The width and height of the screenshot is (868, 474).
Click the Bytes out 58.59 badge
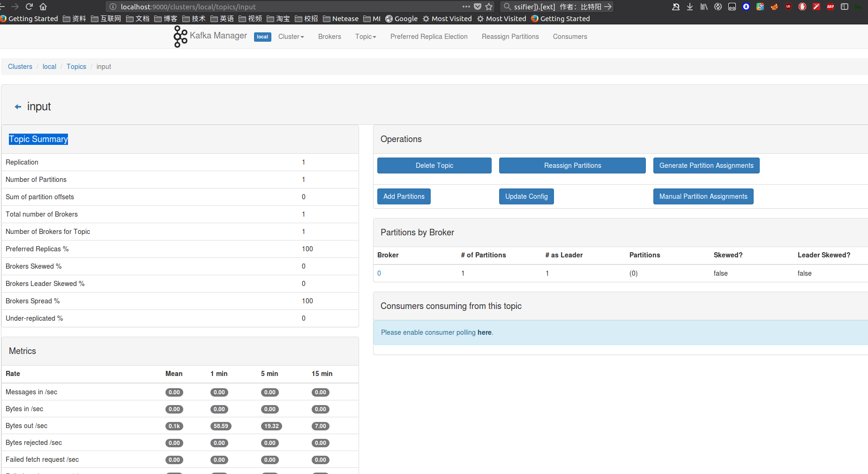coord(221,426)
